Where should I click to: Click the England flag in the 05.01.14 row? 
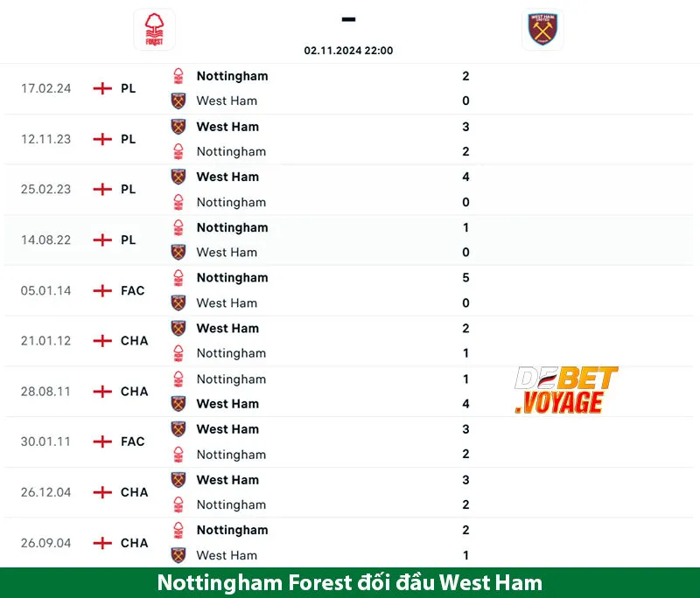point(102,290)
